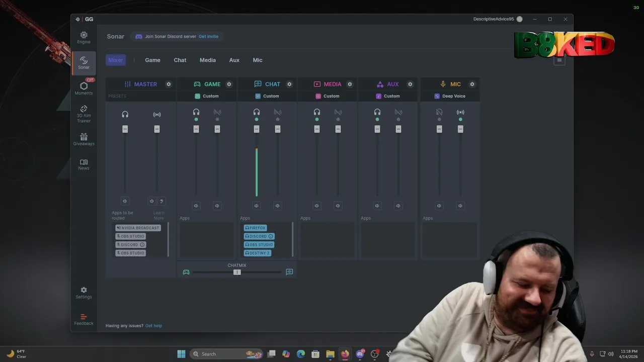Mute GAME stream channel
This screenshot has height=362, width=644.
click(x=217, y=206)
